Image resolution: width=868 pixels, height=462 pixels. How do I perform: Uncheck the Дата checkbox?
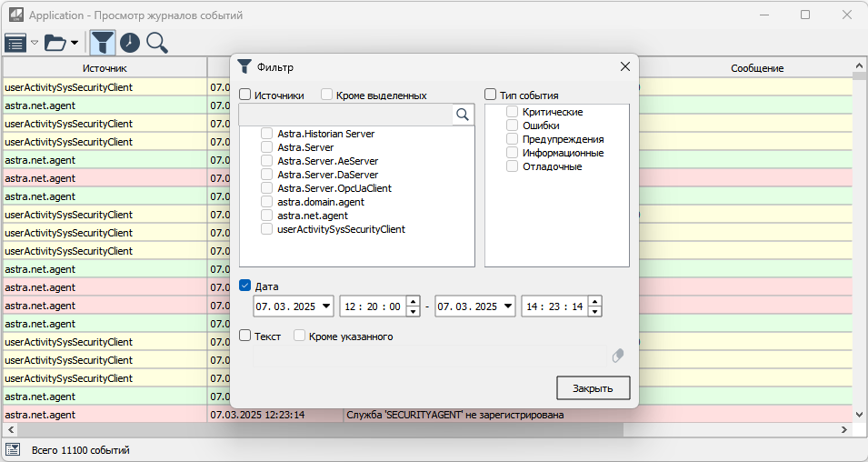[245, 286]
